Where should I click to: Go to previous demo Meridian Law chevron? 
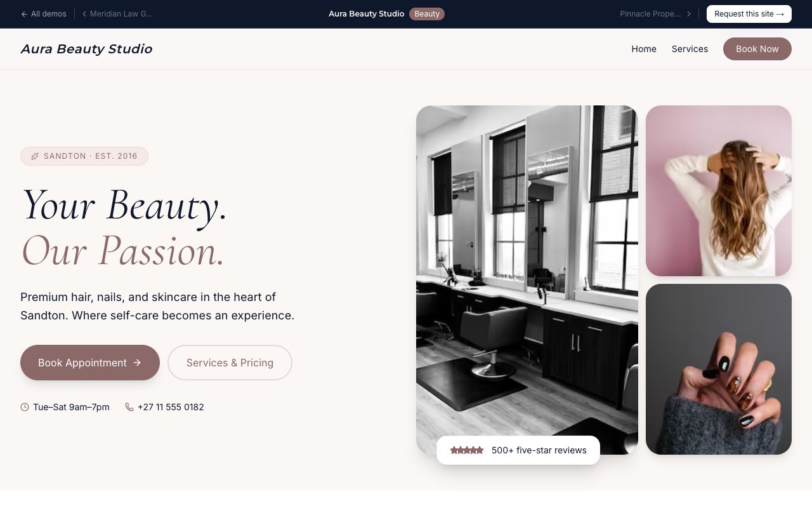(x=84, y=14)
